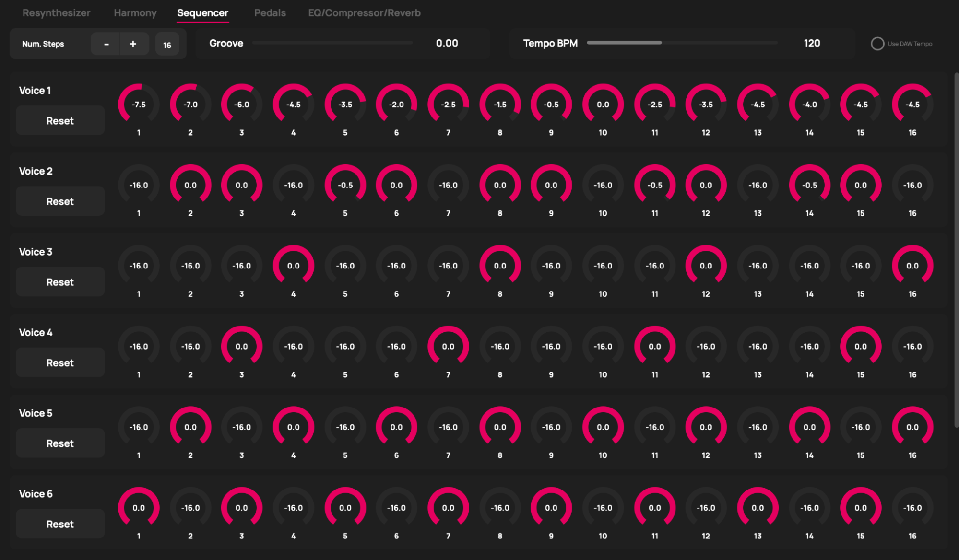Click Voice 3 step 12 knob
The height and width of the screenshot is (560, 959).
click(706, 266)
